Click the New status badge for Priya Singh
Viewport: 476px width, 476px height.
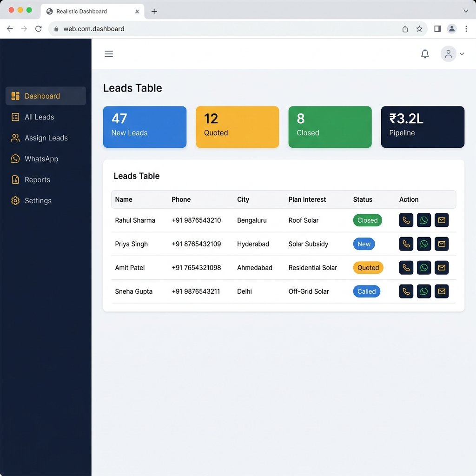click(364, 244)
